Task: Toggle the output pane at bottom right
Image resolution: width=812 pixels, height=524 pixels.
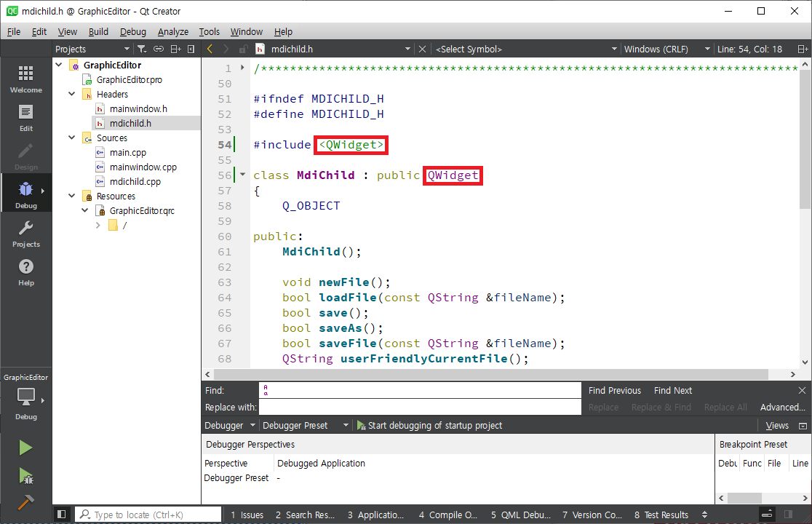Action: click(788, 514)
